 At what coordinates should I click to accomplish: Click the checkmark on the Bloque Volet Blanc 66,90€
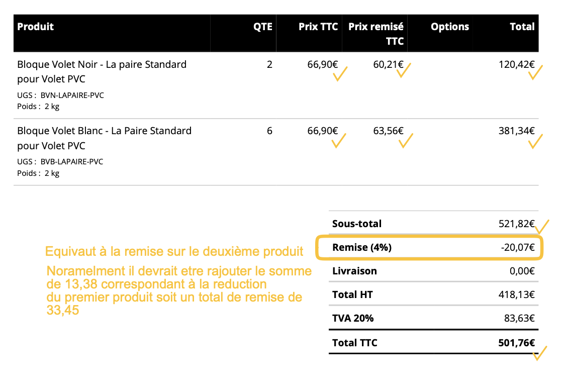(x=340, y=140)
